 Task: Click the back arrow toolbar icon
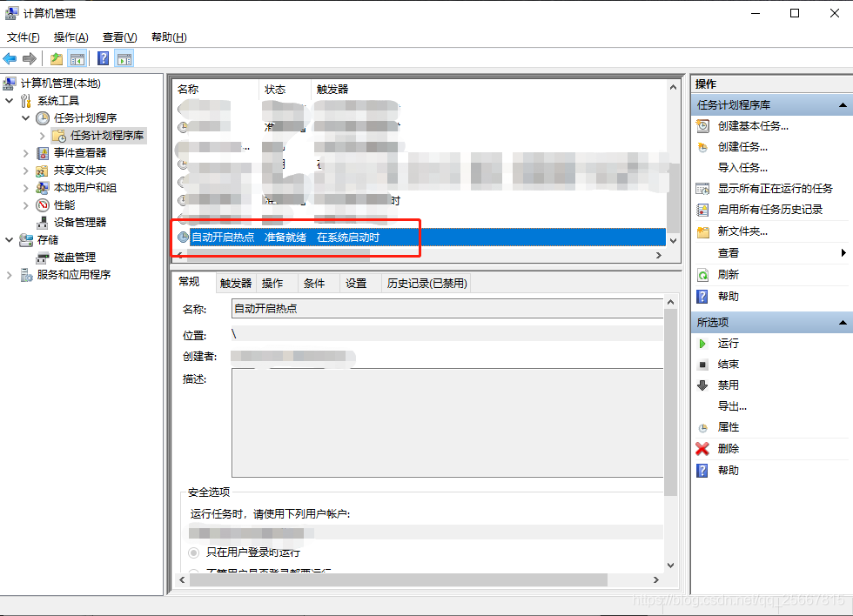[10, 58]
